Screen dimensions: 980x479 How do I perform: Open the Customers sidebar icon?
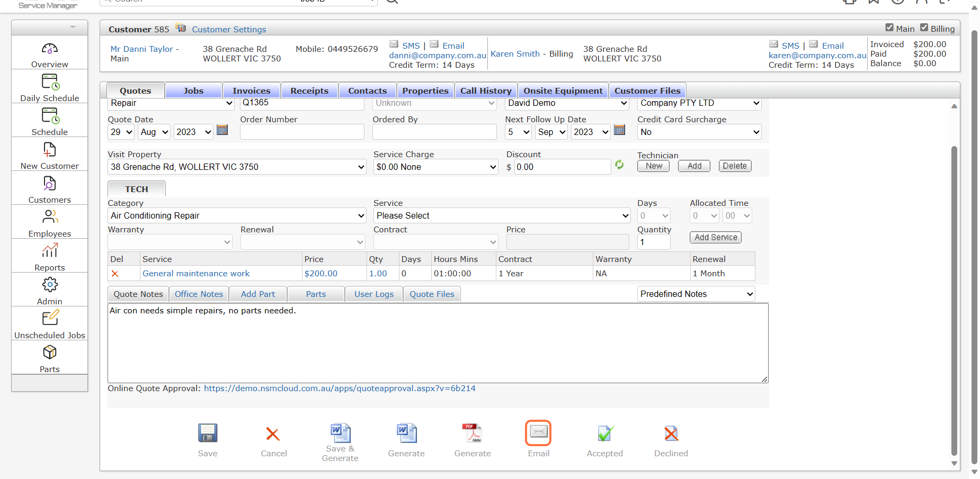pyautogui.click(x=50, y=184)
